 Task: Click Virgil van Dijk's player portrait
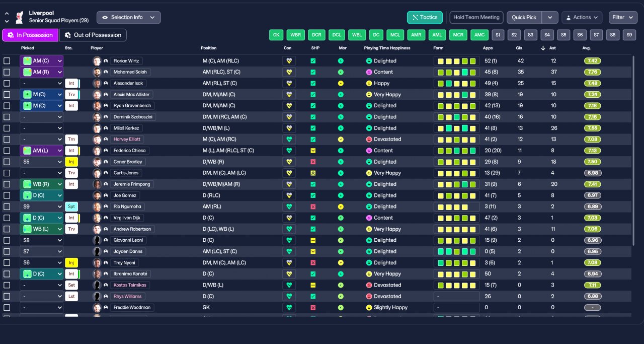pyautogui.click(x=97, y=218)
